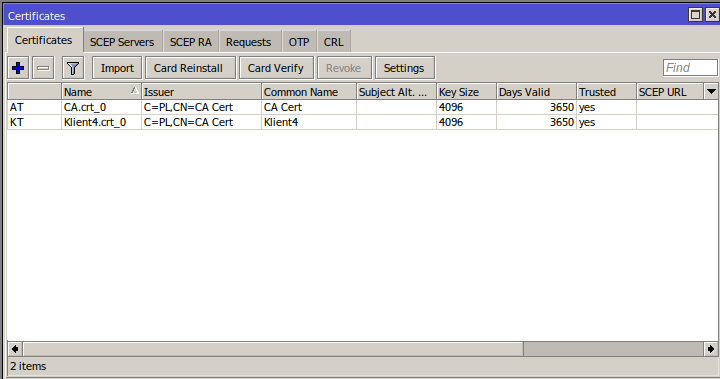
Task: Maximize the Certificates window
Action: tap(696, 15)
